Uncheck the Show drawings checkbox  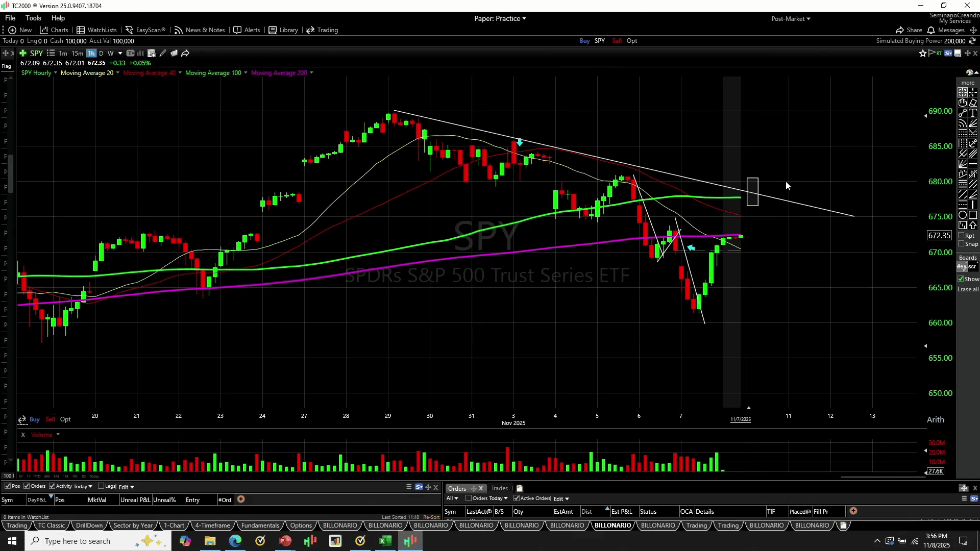[961, 279]
